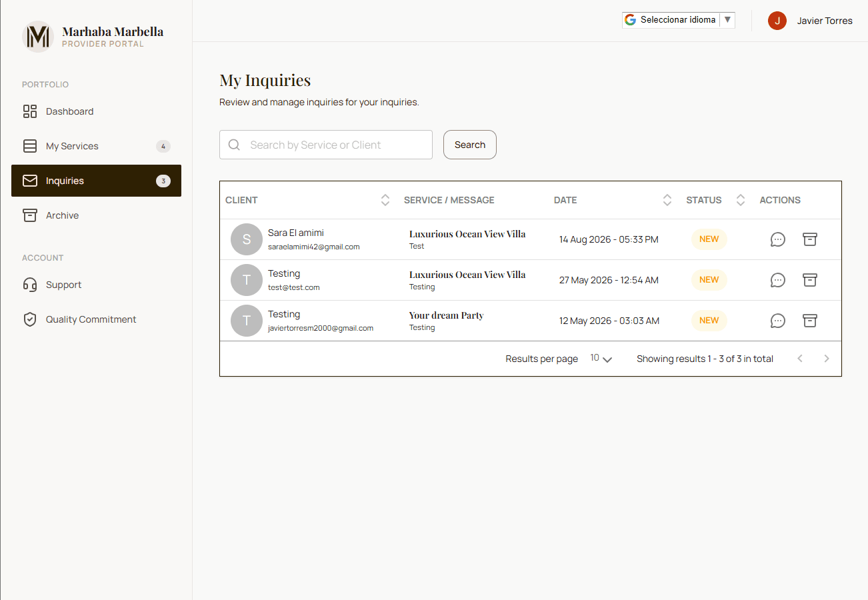The image size is (868, 600).
Task: Click the magnifier icon in search box
Action: point(234,145)
